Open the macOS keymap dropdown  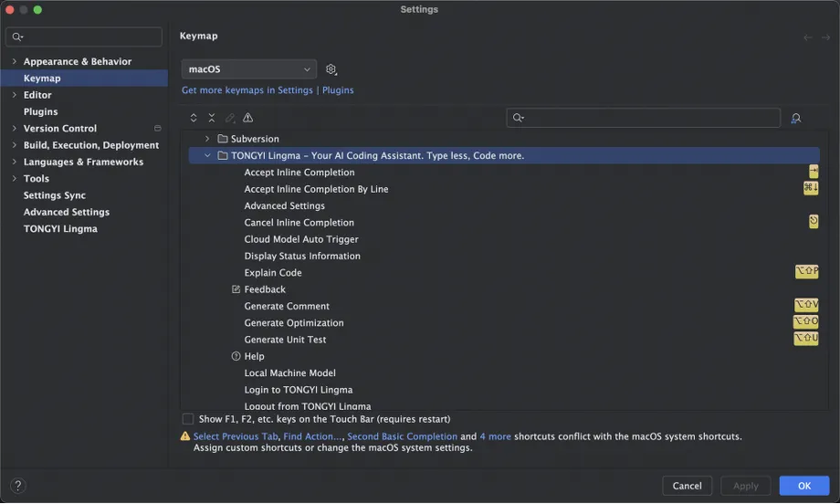coord(248,69)
